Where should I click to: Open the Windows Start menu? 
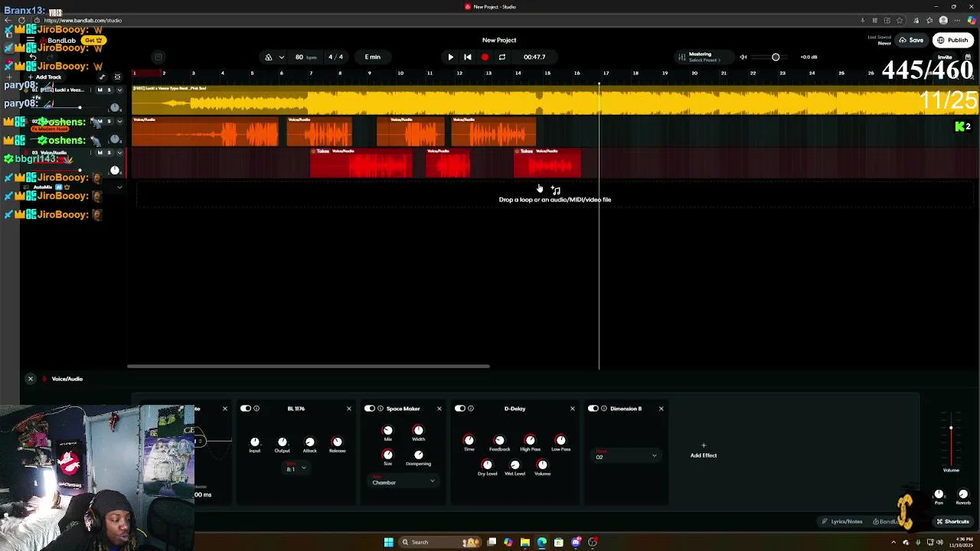(x=388, y=542)
